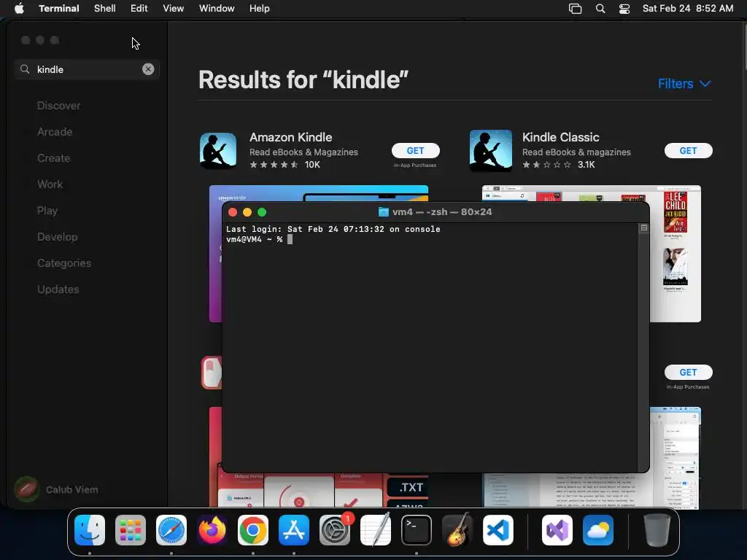
Task: Get the Amazon Kindle app
Action: 415,150
